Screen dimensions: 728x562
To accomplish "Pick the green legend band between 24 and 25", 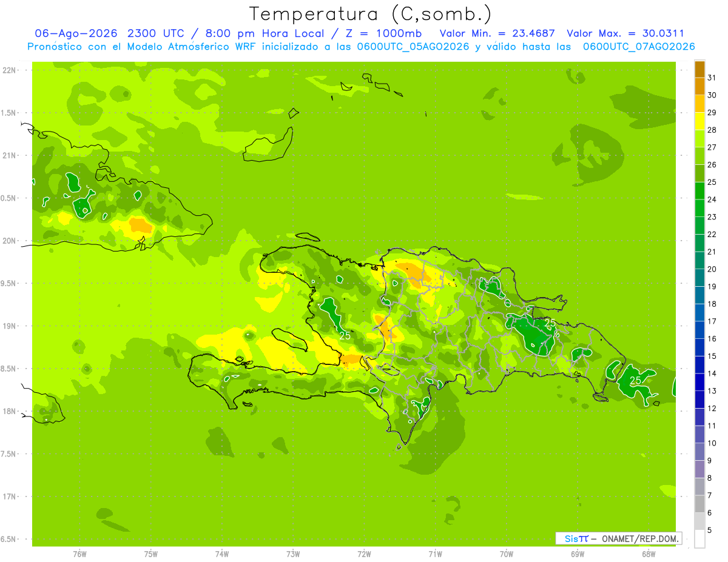I will click(x=699, y=190).
